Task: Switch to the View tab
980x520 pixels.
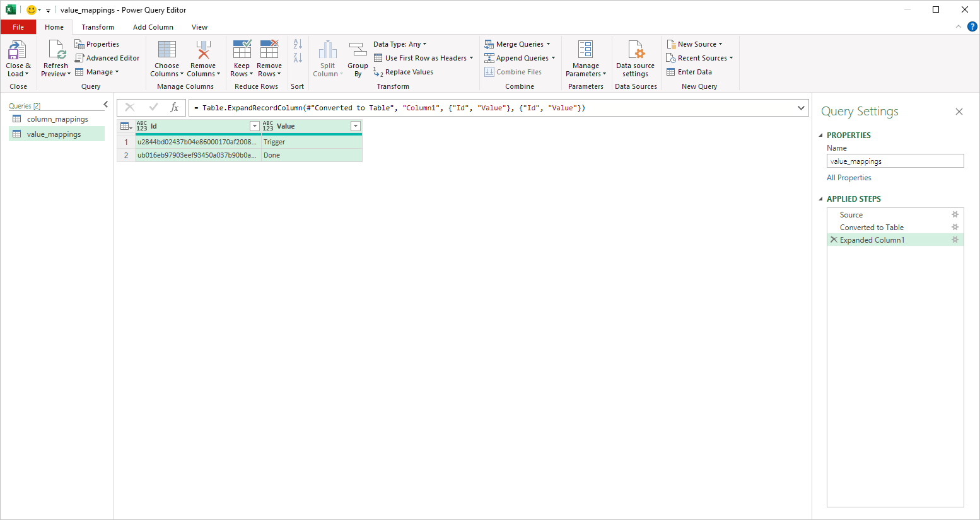Action: [200, 27]
